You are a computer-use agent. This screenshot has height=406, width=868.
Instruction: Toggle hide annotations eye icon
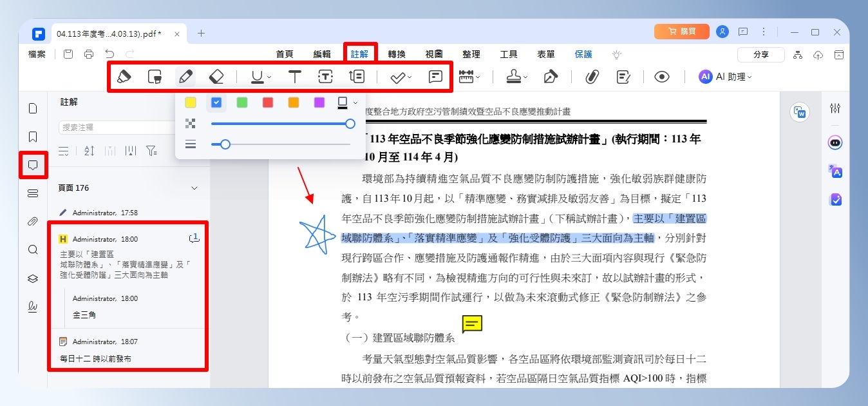click(662, 77)
